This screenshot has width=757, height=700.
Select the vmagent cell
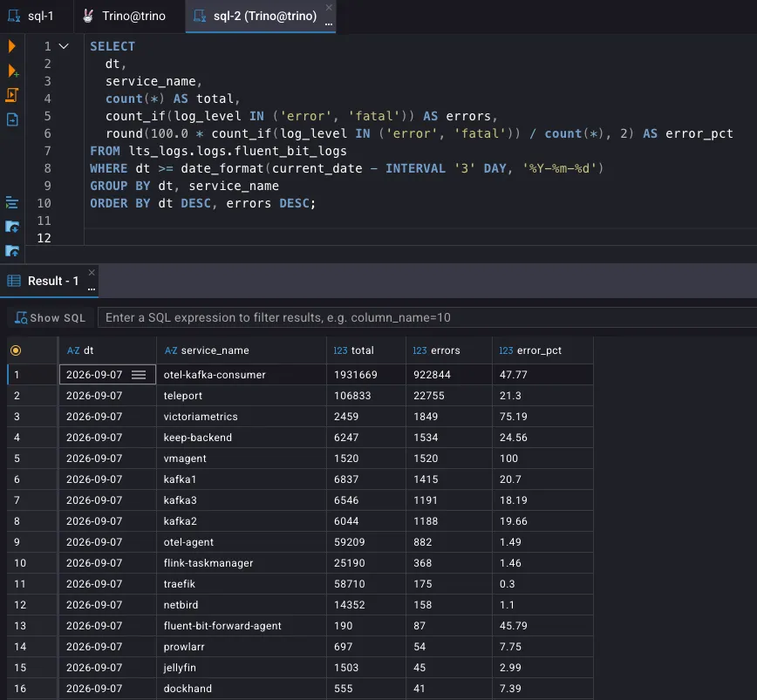click(x=242, y=459)
